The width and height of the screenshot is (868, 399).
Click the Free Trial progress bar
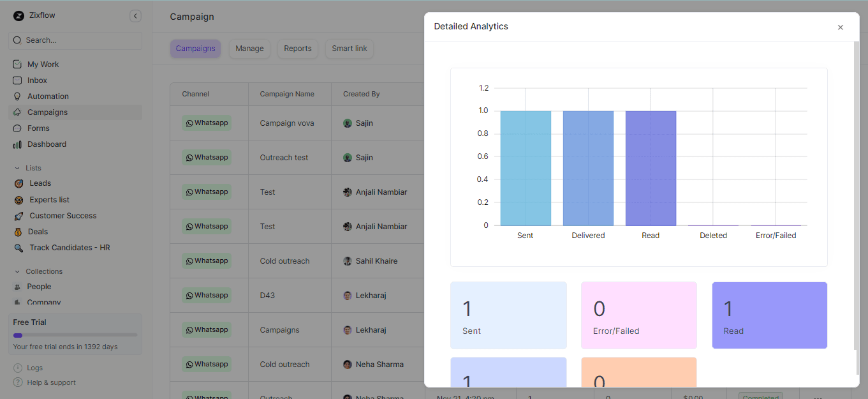[x=75, y=335]
